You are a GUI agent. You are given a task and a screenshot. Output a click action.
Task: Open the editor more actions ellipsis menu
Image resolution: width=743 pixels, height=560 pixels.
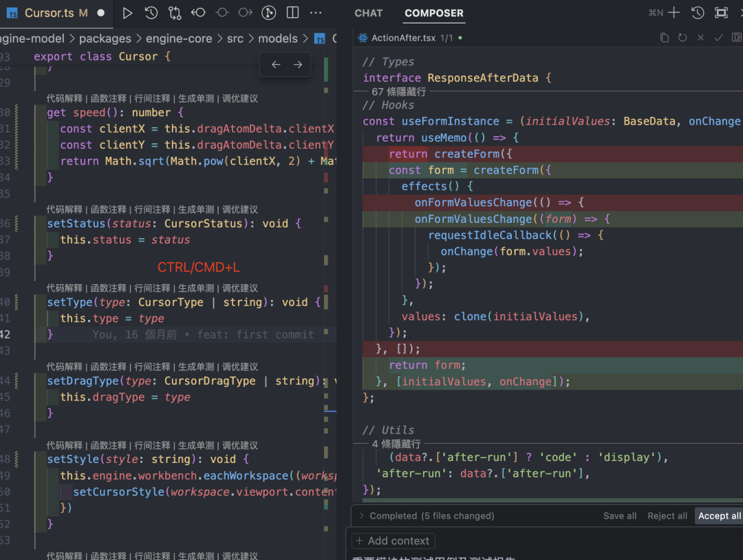click(x=316, y=12)
